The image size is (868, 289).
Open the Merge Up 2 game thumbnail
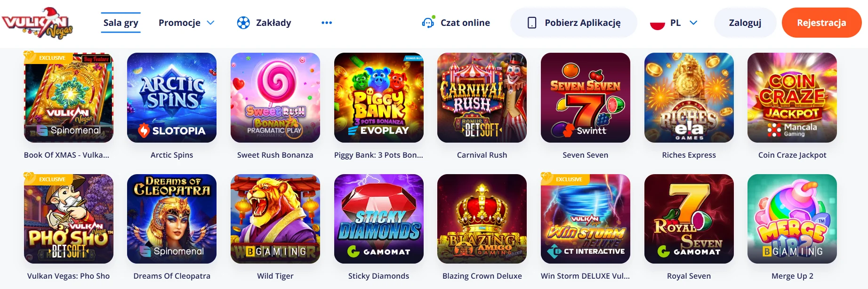[x=792, y=218]
